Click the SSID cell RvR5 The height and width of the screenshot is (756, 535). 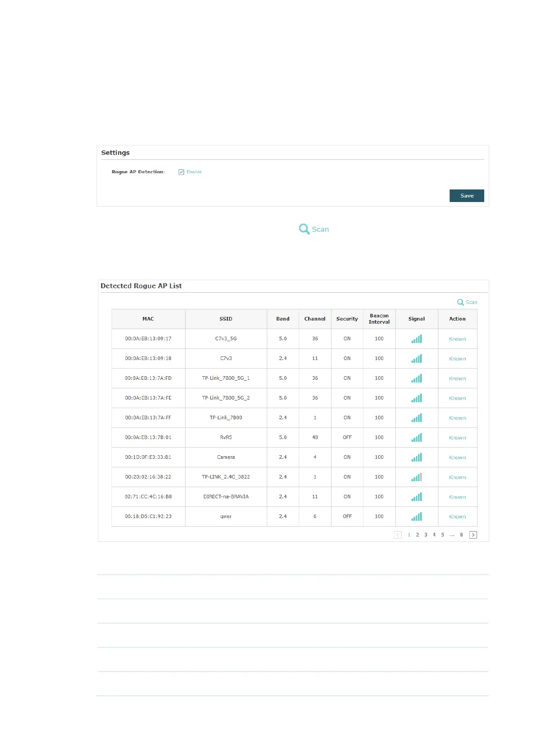(x=226, y=437)
